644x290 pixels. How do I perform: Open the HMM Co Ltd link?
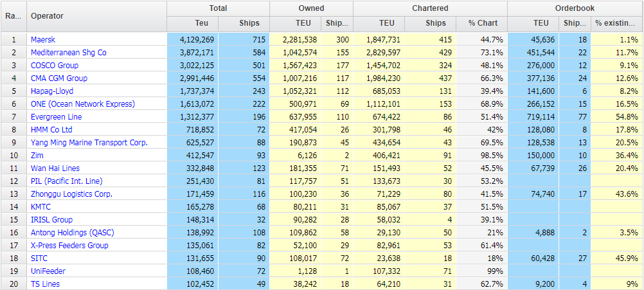coord(52,129)
